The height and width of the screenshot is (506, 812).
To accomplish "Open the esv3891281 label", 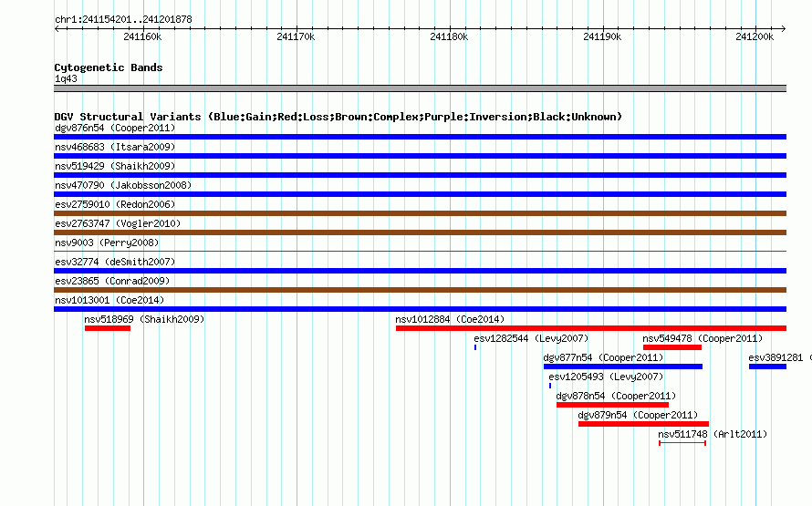I will pyautogui.click(x=776, y=357).
